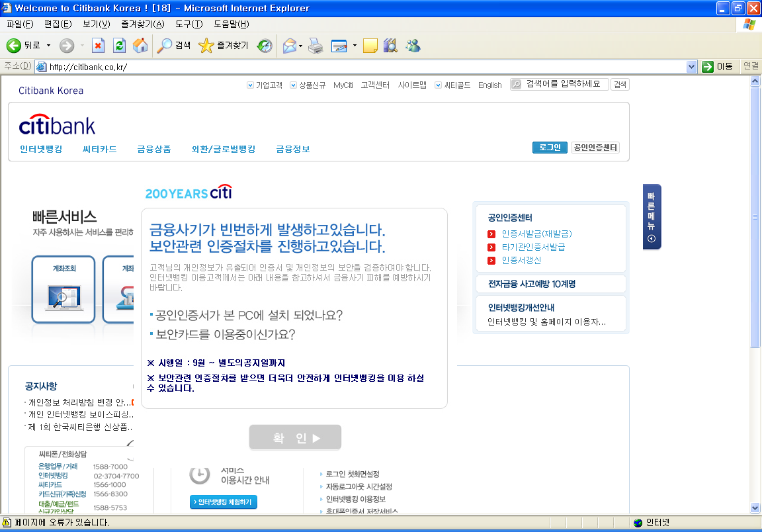Open the 인증서갱신 link
This screenshot has width=762, height=532.
point(521,260)
